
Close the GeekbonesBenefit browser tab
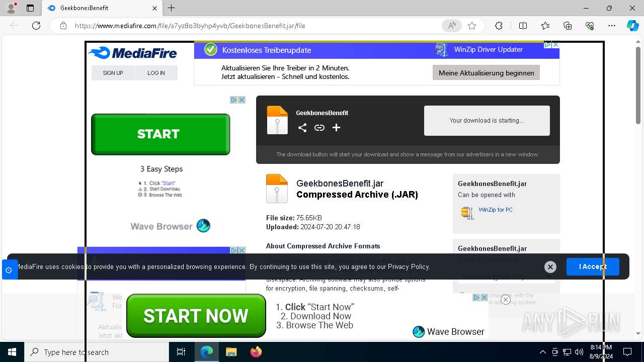pyautogui.click(x=154, y=8)
